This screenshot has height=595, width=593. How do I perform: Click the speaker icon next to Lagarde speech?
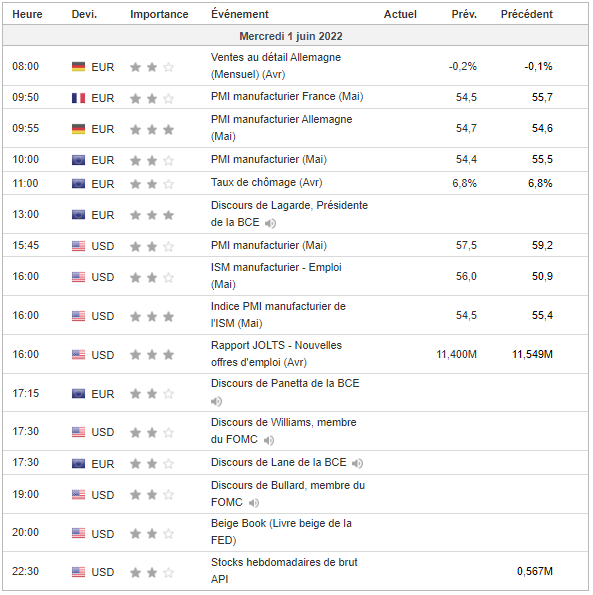[x=270, y=224]
